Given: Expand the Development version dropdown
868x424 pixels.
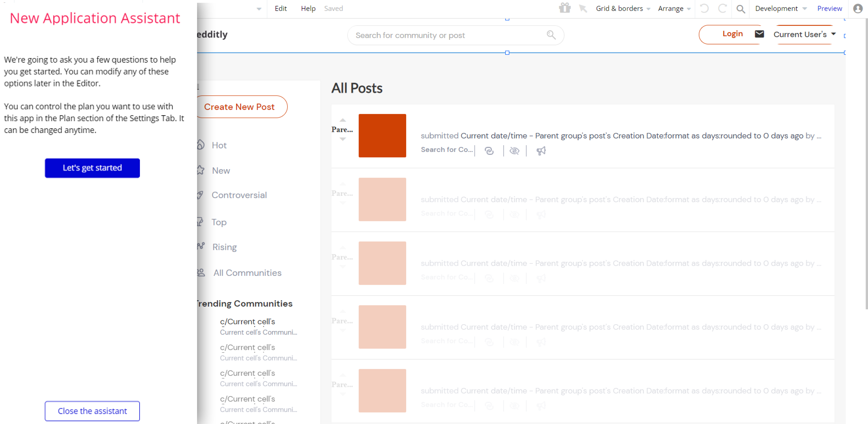Looking at the screenshot, I should pos(780,8).
